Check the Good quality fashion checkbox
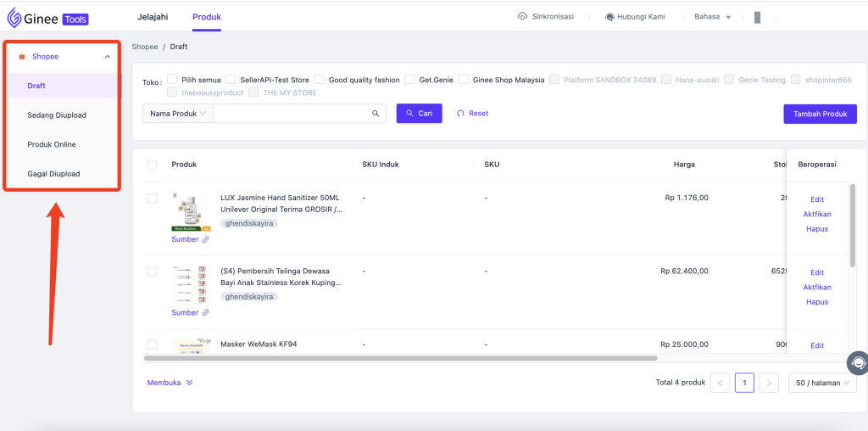The height and width of the screenshot is (431, 868). [x=320, y=79]
